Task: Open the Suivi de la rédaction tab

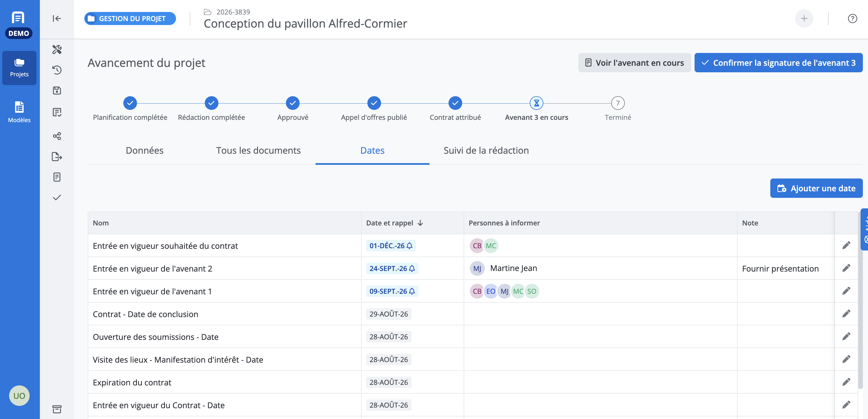Action: (x=486, y=151)
